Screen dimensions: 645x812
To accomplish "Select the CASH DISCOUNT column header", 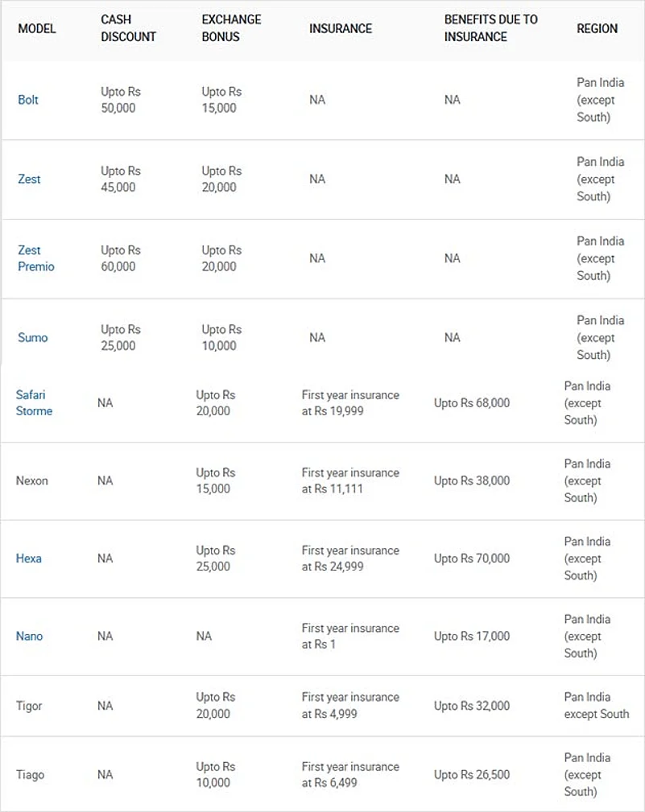I will [x=128, y=28].
